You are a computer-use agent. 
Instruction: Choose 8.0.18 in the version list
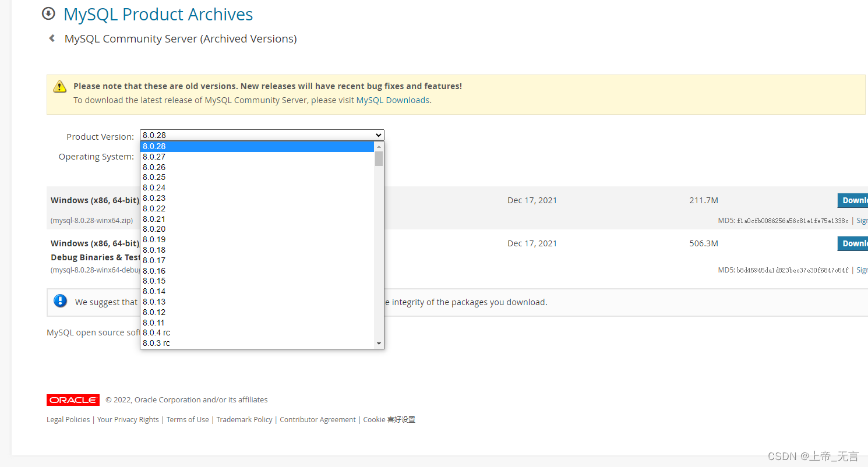point(257,250)
